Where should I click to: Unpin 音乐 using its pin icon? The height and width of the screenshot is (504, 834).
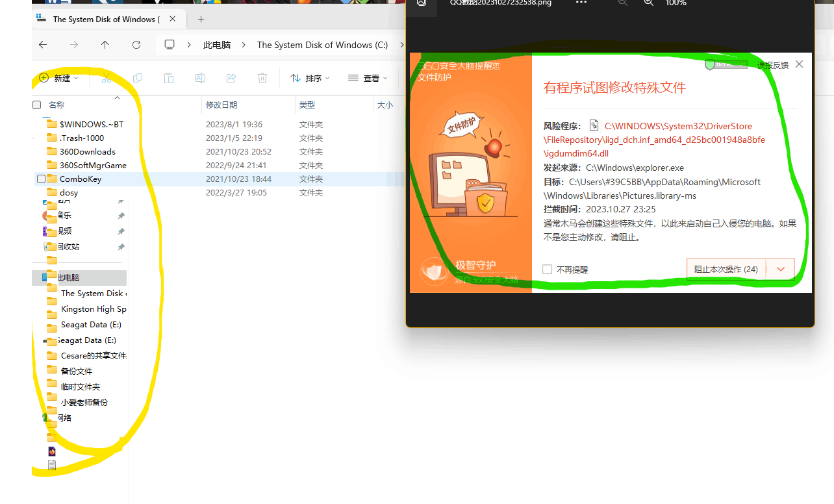pos(121,216)
